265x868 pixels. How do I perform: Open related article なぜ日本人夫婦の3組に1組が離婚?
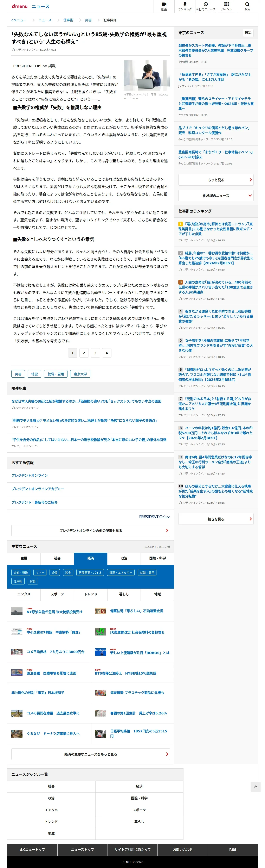coord(86,401)
